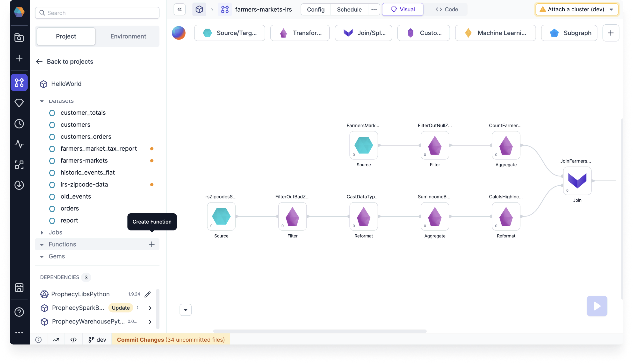Viewport: 633px width, 364px height.
Task: Click the IrsZipcodesS Source node icon
Action: click(221, 216)
